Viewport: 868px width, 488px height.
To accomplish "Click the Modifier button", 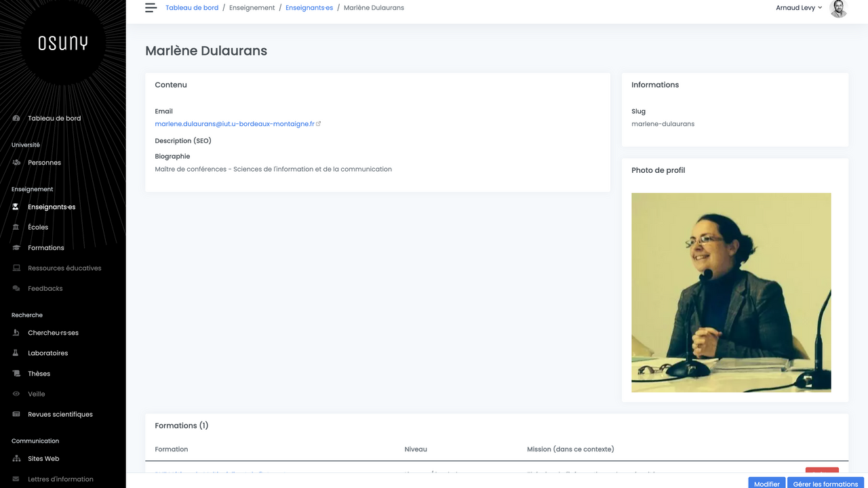I will click(766, 483).
